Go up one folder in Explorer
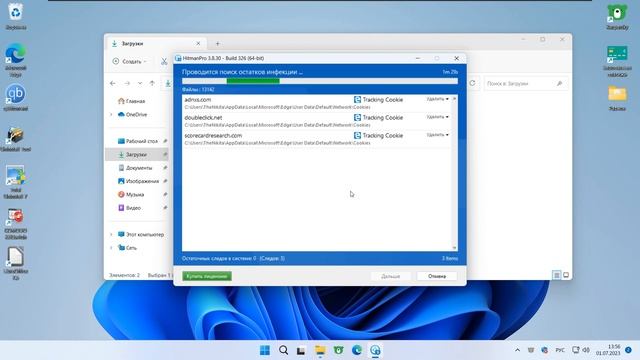 [152, 83]
